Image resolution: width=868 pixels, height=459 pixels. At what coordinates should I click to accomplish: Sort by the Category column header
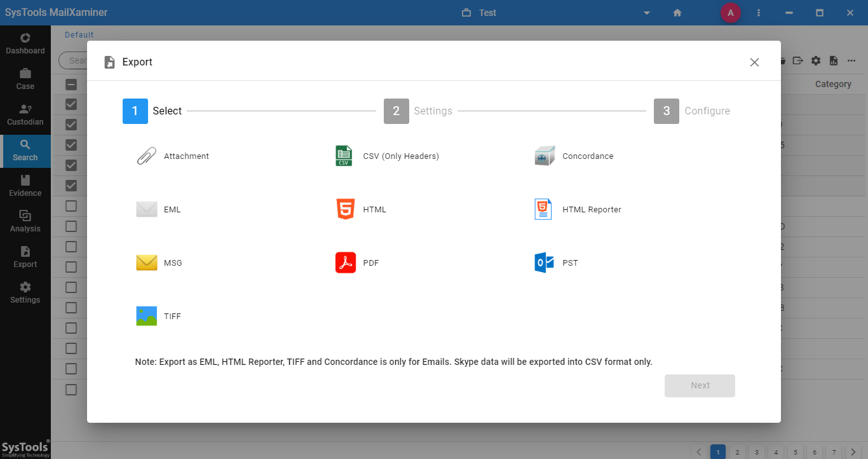click(x=833, y=84)
